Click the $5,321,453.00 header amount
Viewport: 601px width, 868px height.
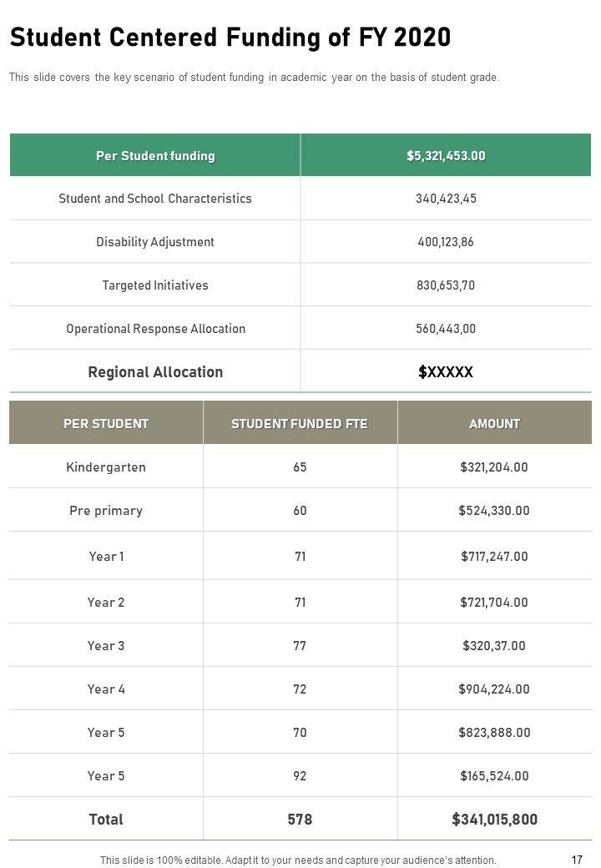tap(446, 156)
